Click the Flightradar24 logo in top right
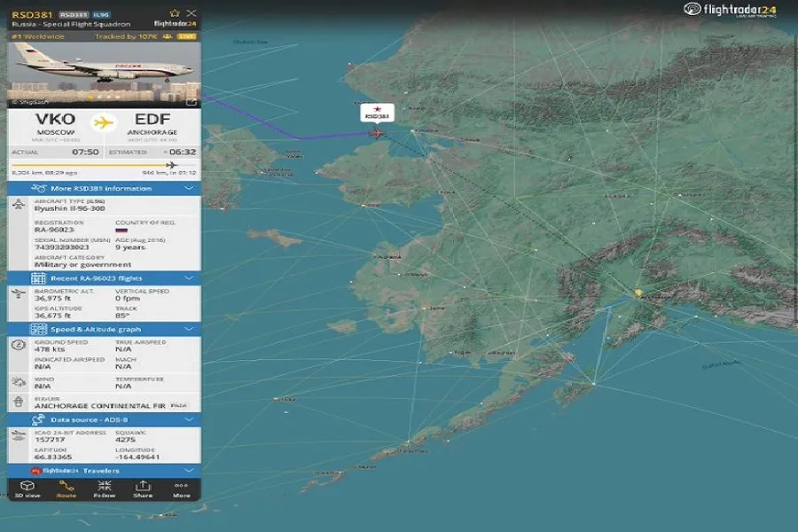 [x=731, y=10]
